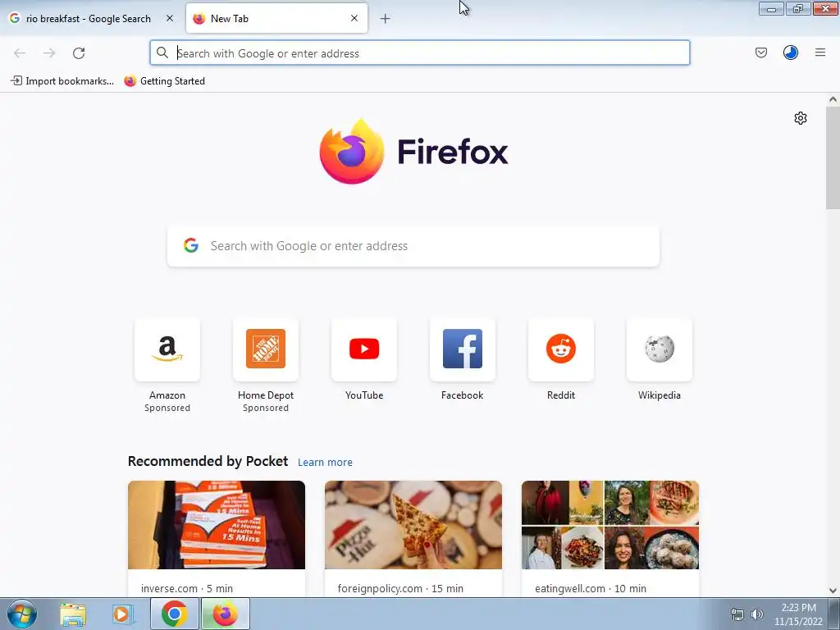Reload the current page
This screenshot has height=630, width=840.
pyautogui.click(x=79, y=53)
